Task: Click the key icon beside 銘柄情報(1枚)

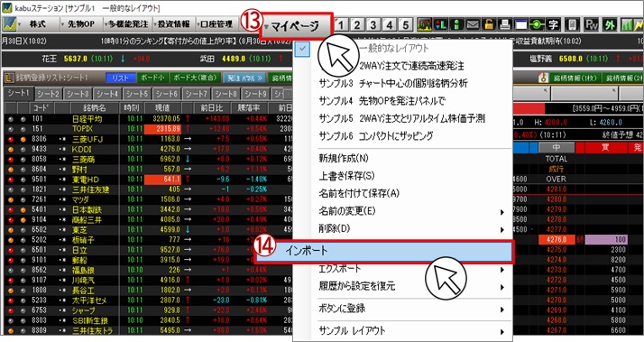Action: (x=543, y=78)
